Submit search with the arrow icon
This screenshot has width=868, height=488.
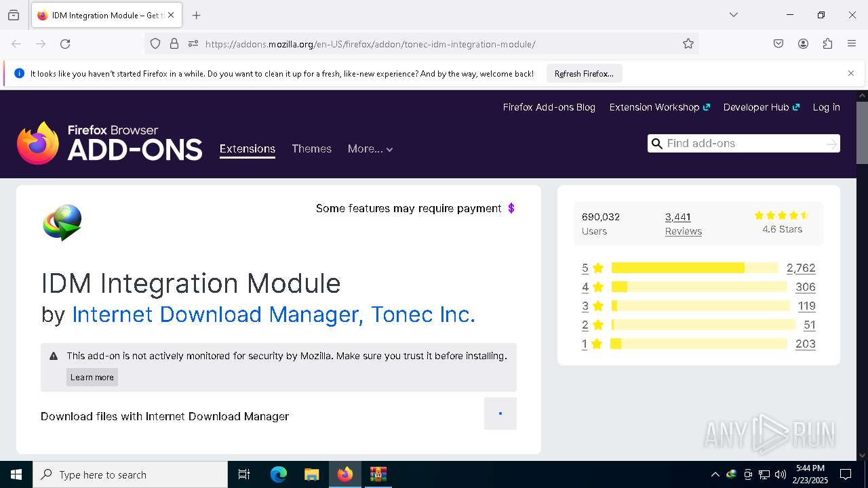pyautogui.click(x=831, y=144)
